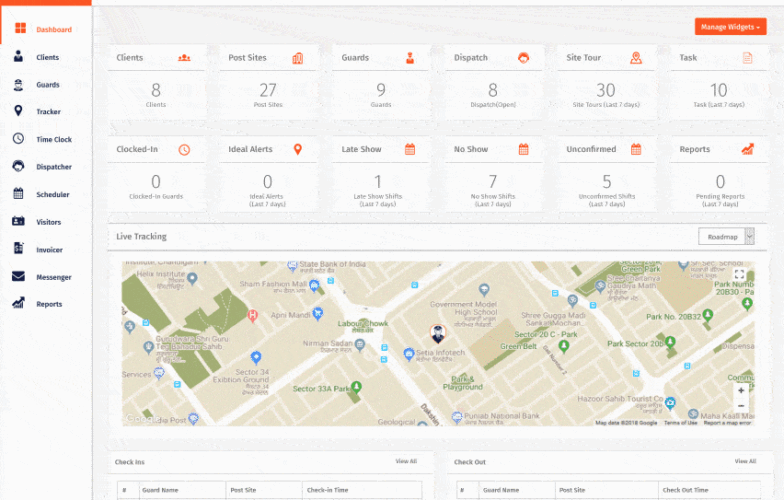Click the Time Clock icon
The width and height of the screenshot is (784, 500).
point(18,138)
